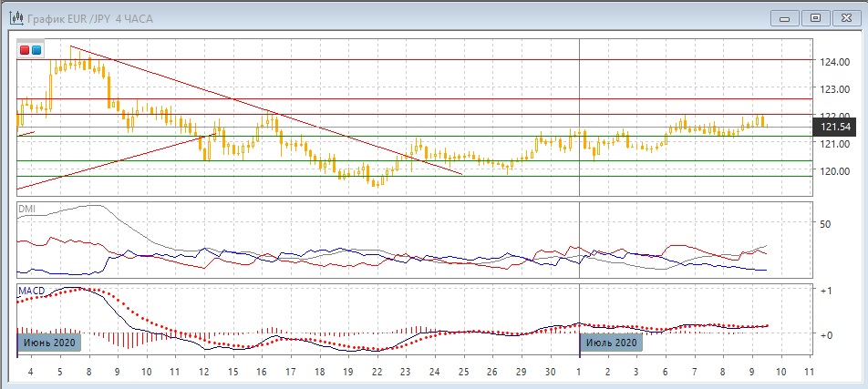Click the candlestick chart icon in title bar
Image resolution: width=868 pixels, height=389 pixels.
point(15,18)
